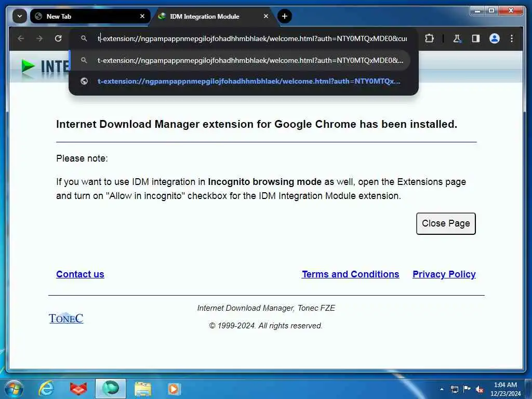
Task: Click the 'Incognito browsing mode' bold text
Action: click(264, 182)
